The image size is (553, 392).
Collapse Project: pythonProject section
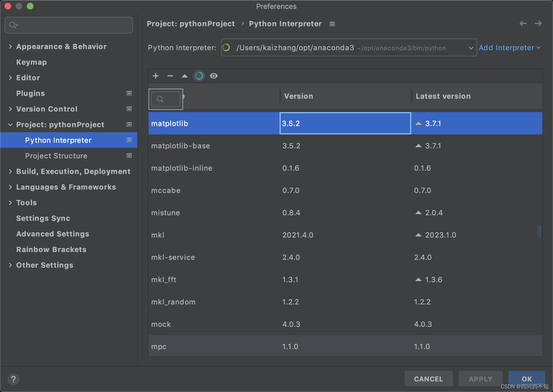coord(10,125)
